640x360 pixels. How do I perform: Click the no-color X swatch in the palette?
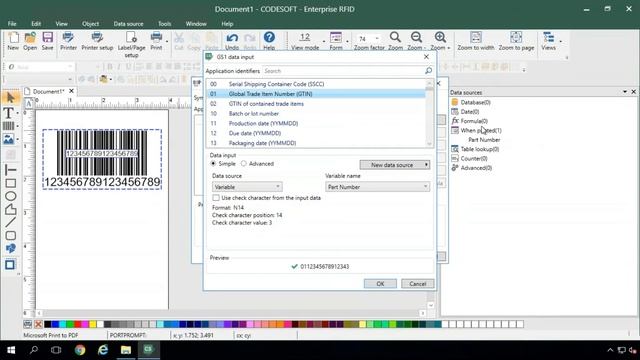38,324
